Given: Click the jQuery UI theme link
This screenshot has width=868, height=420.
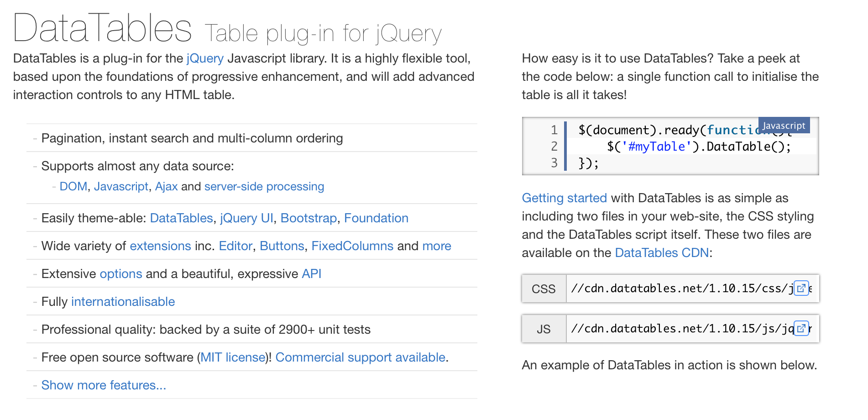Looking at the screenshot, I should (x=246, y=218).
